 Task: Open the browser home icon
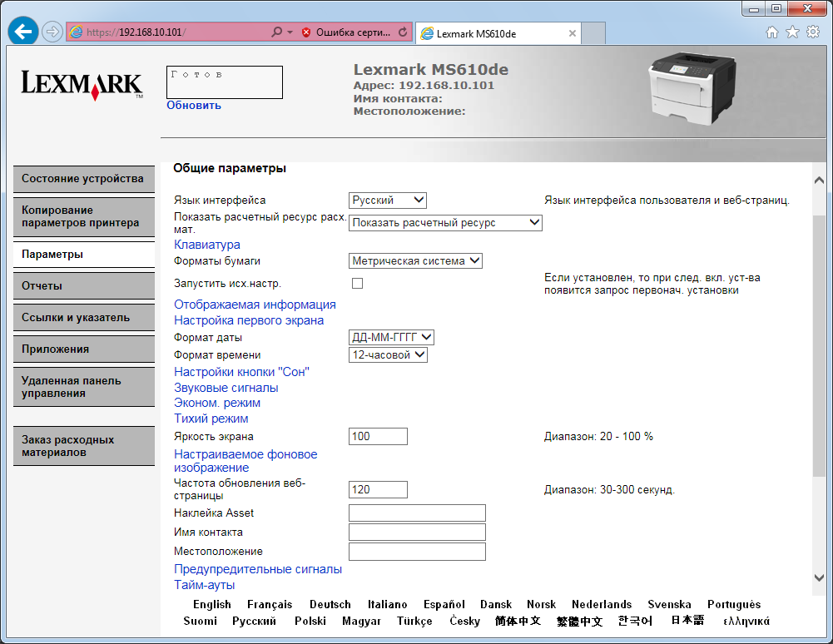[x=772, y=32]
